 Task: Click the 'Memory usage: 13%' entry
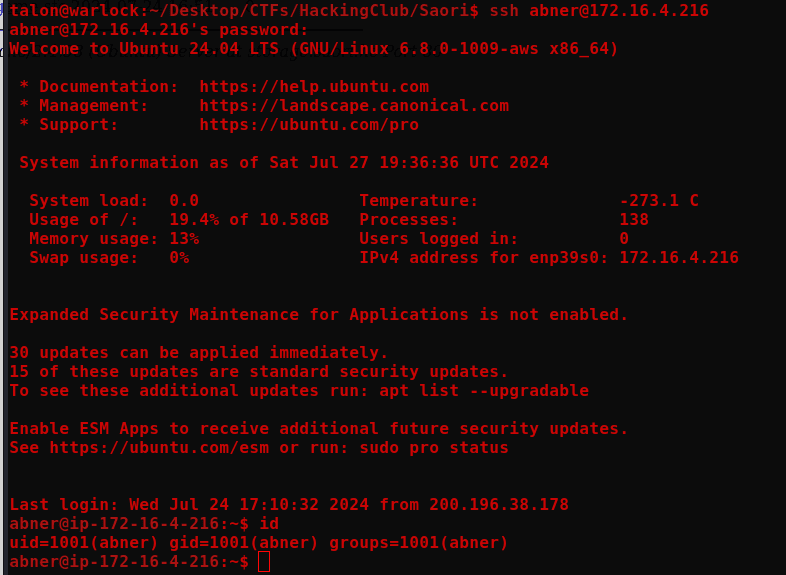pos(114,239)
